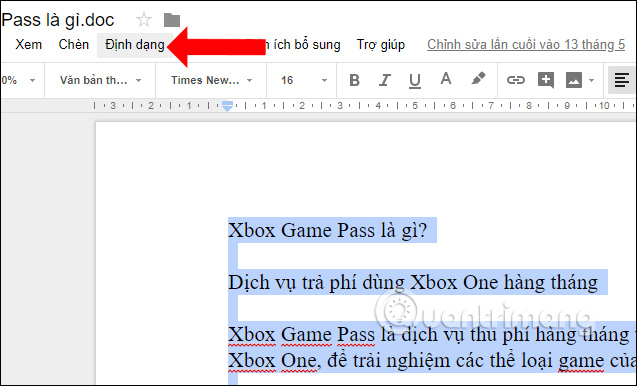Click the heading Xbox Game Pass là gì?
The width and height of the screenshot is (637, 386).
click(x=327, y=230)
